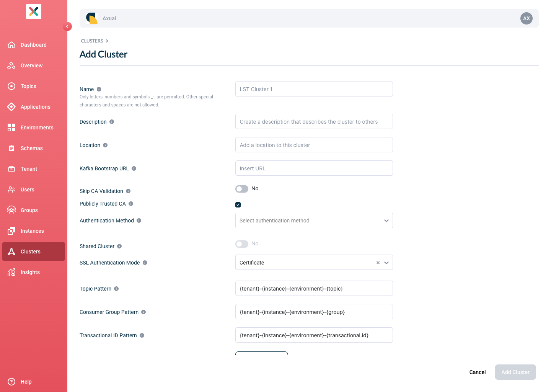
Task: Click the Instances icon in sidebar
Action: [11, 231]
